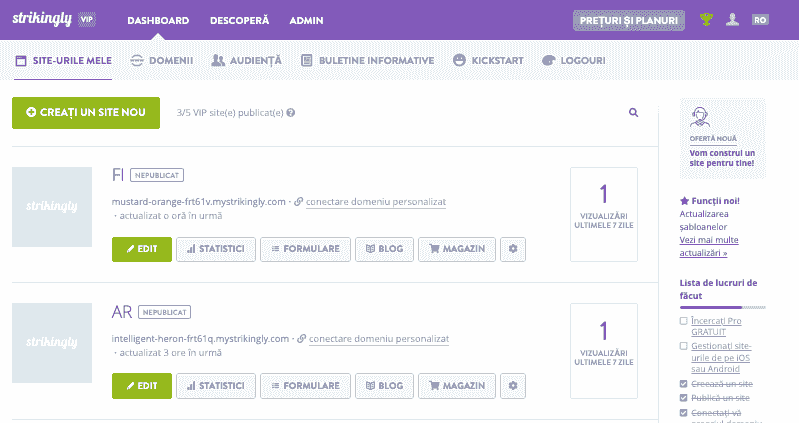Open Magazin for AR site
The image size is (799, 423).
pyautogui.click(x=457, y=386)
